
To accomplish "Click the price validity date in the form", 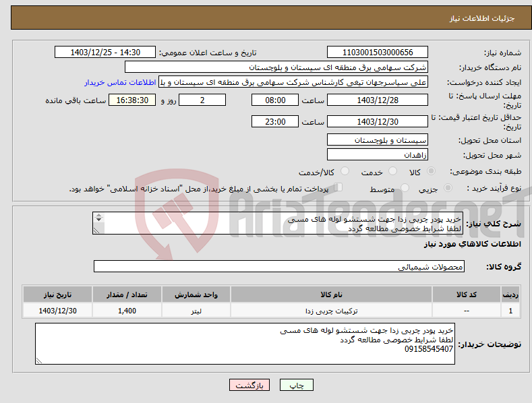I will pos(378,121).
